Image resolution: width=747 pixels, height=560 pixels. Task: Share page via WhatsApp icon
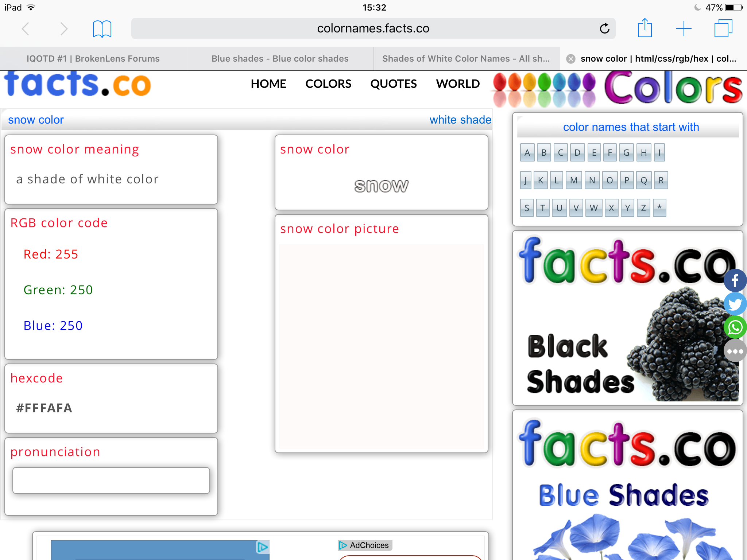pyautogui.click(x=735, y=327)
